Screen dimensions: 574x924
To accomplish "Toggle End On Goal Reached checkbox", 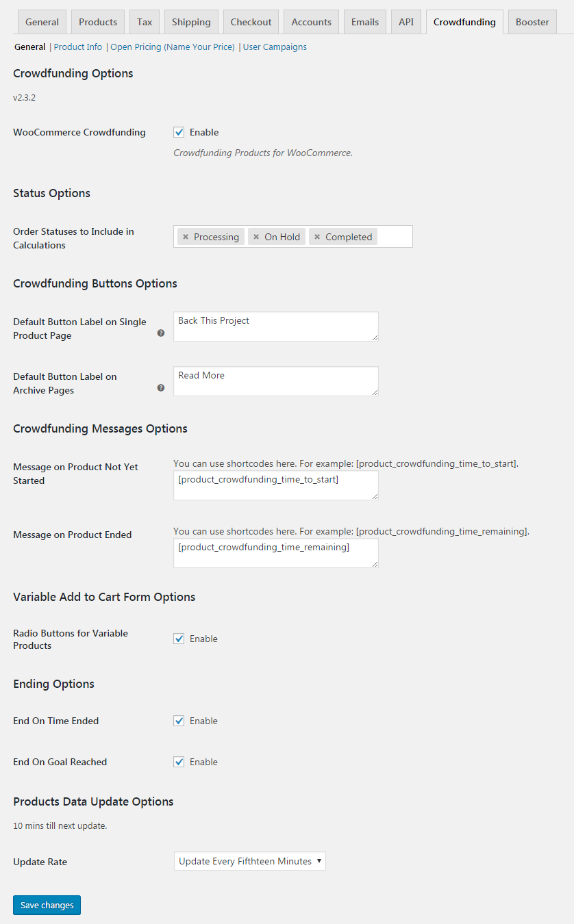I will click(179, 762).
